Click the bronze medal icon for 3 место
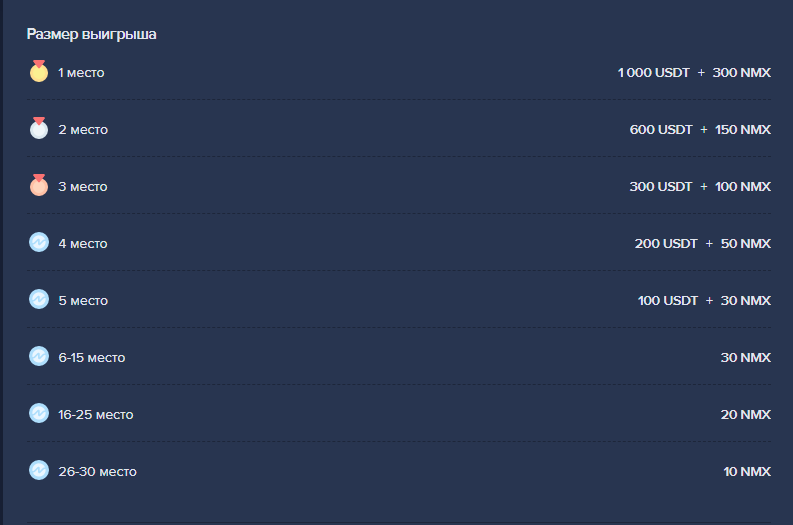The height and width of the screenshot is (525, 793). pyautogui.click(x=38, y=186)
